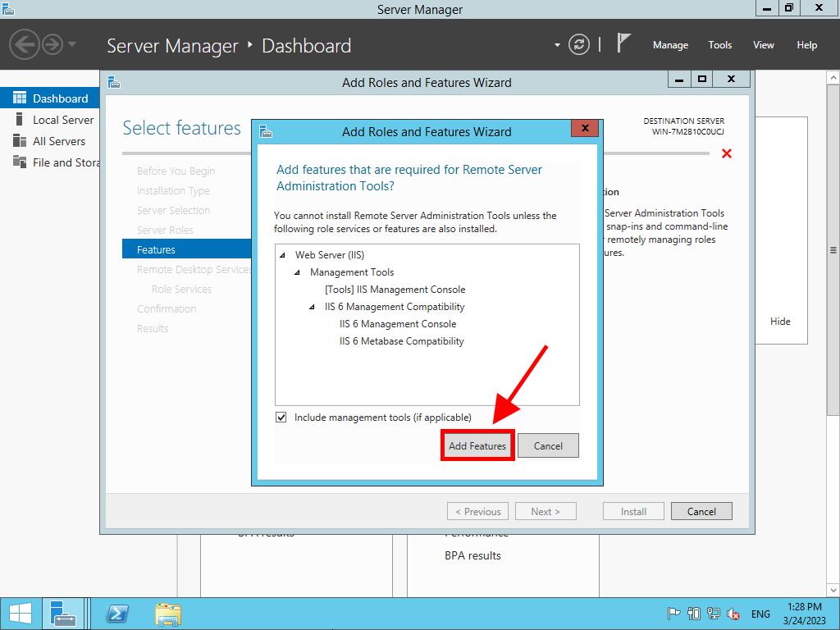Screen dimensions: 840x630
Task: Close the required features dialog with X
Action: coord(585,128)
